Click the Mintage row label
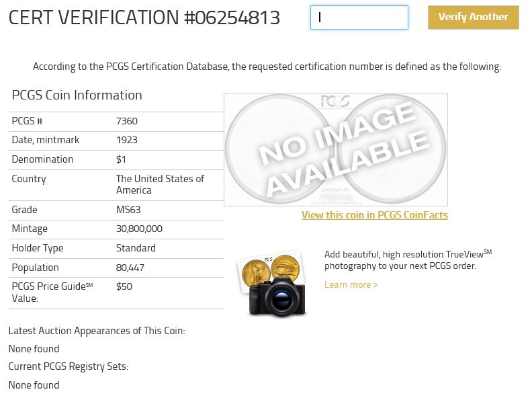Viewport: 532px width, 398px height. coord(30,229)
